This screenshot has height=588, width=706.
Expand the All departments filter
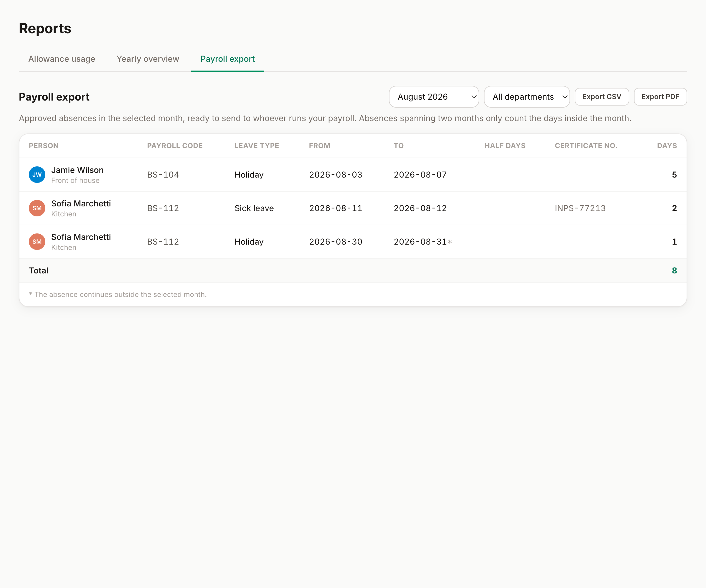[x=527, y=97]
